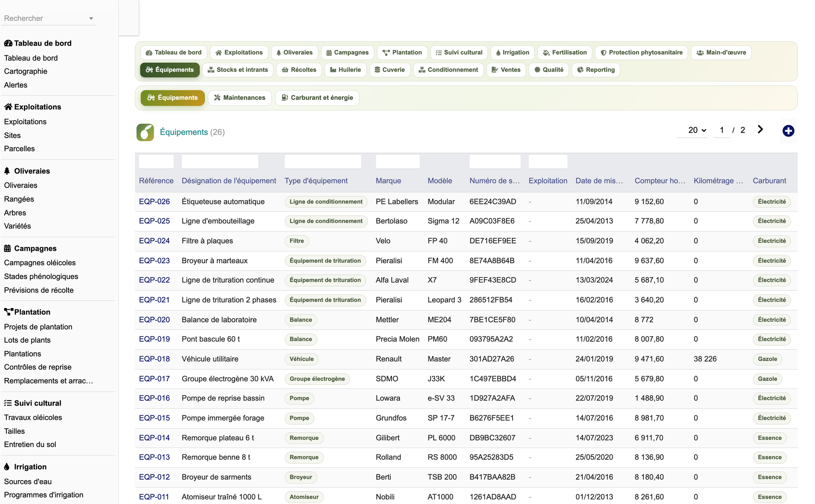
Task: Open equipment EQP-018 link
Action: coord(155,359)
